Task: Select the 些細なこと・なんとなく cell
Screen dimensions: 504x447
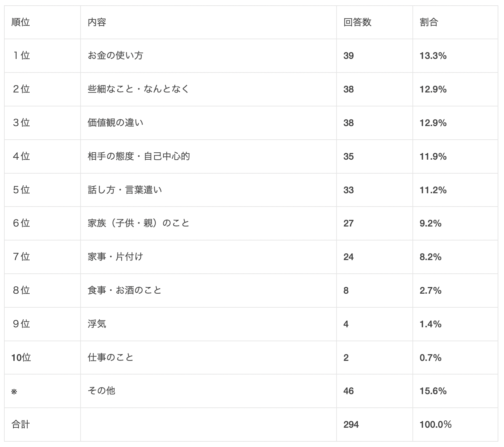Action: click(138, 89)
